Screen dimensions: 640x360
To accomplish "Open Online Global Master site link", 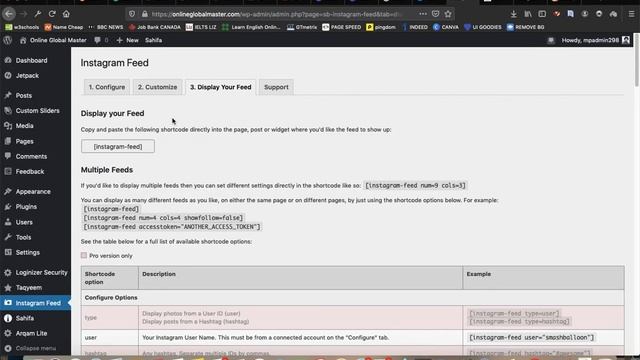I will (x=53, y=40).
